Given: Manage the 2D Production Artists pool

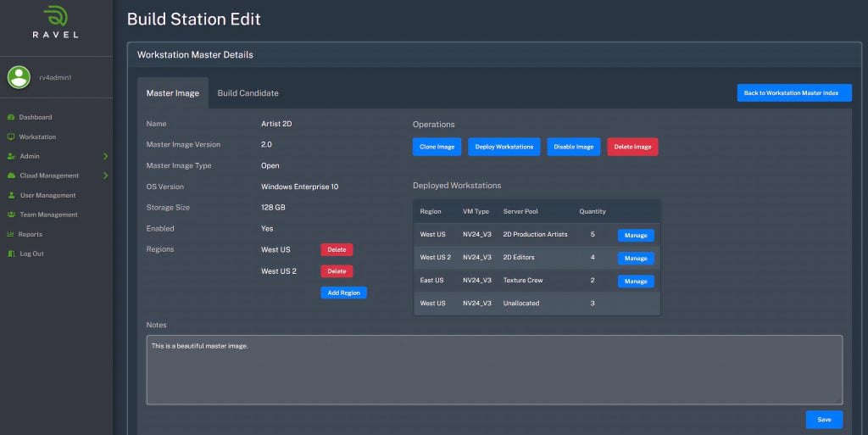Looking at the screenshot, I should tap(636, 235).
